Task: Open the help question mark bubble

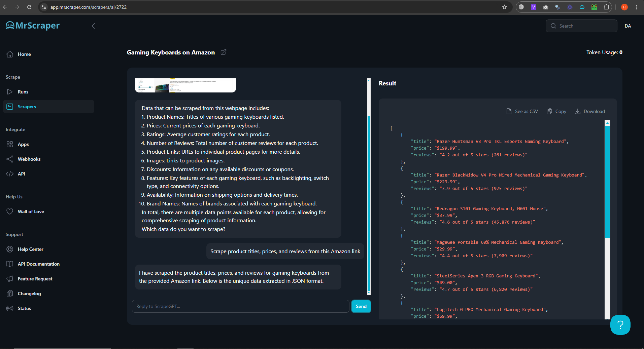Action: point(620,325)
